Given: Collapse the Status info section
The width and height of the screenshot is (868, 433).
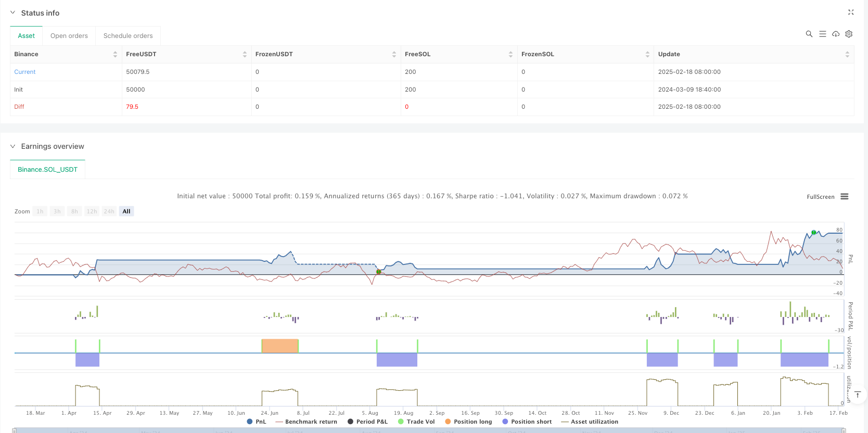Looking at the screenshot, I should (x=13, y=13).
